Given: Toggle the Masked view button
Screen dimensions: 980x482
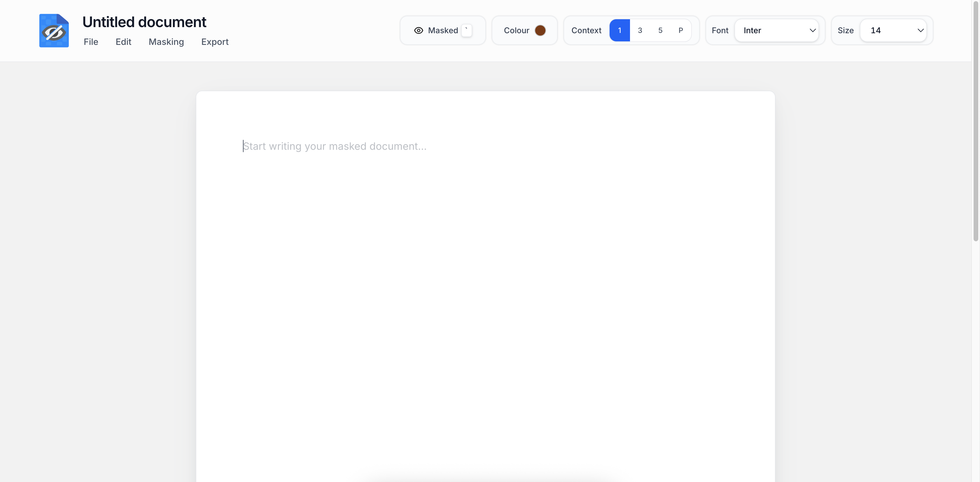Looking at the screenshot, I should pyautogui.click(x=442, y=30).
